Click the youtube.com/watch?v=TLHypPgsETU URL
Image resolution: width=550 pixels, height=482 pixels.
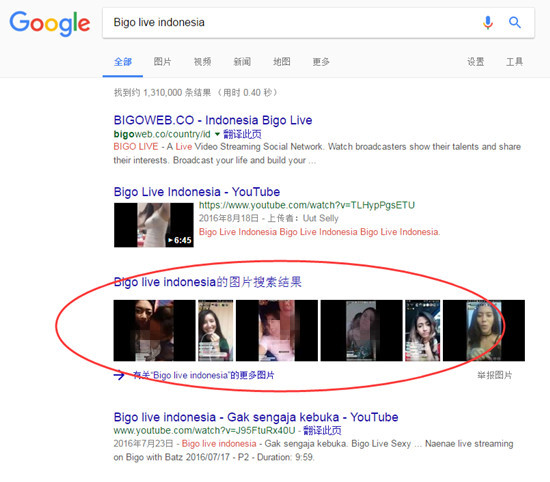click(307, 205)
